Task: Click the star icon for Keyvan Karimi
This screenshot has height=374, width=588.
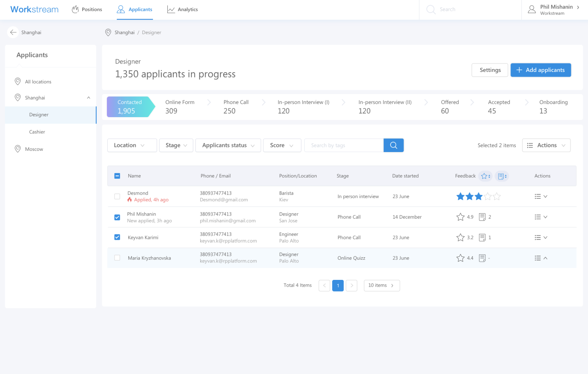Action: (x=460, y=237)
